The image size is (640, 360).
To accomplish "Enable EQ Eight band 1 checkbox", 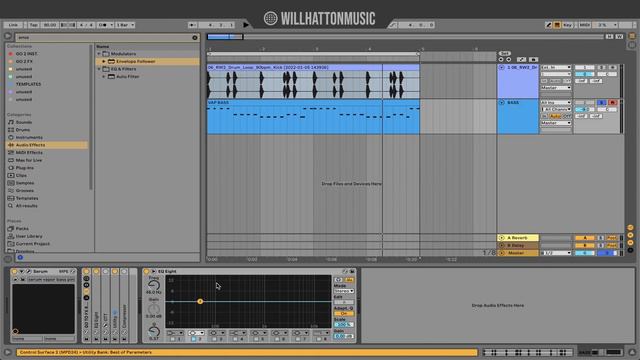I will point(173,339).
